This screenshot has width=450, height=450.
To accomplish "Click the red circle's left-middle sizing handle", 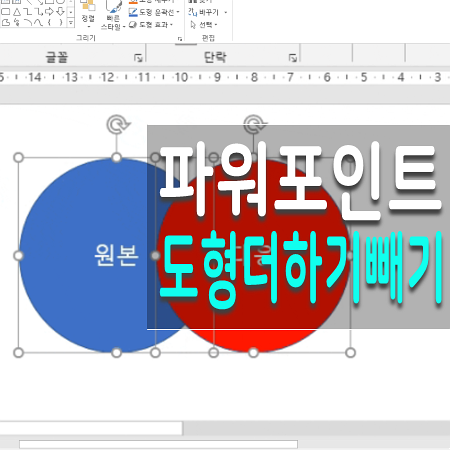I will click(x=155, y=256).
